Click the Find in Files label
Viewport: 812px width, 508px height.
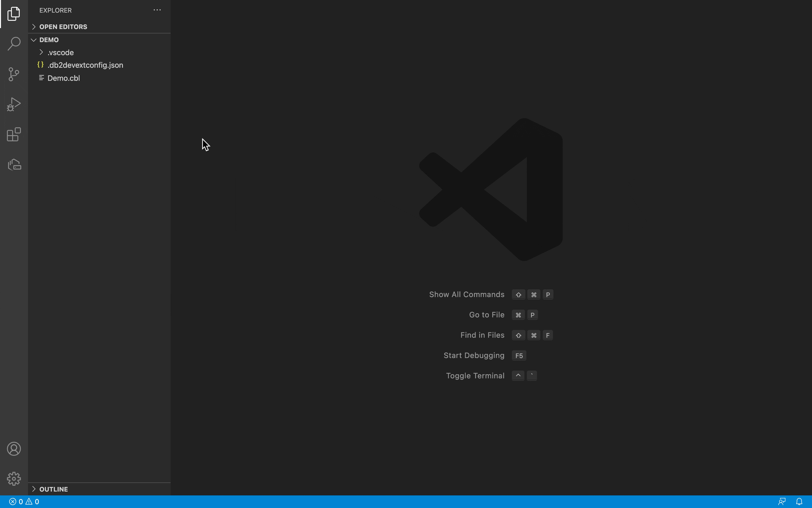(x=482, y=335)
